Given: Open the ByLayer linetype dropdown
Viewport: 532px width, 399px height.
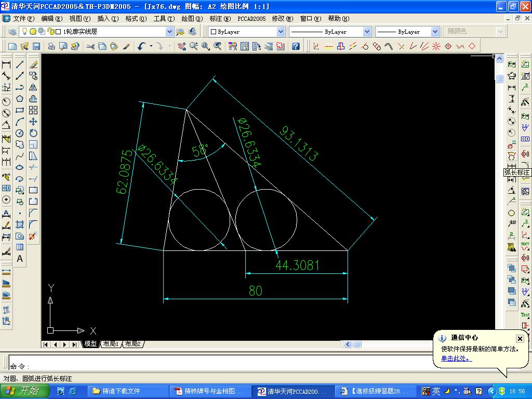Looking at the screenshot, I should click(367, 32).
